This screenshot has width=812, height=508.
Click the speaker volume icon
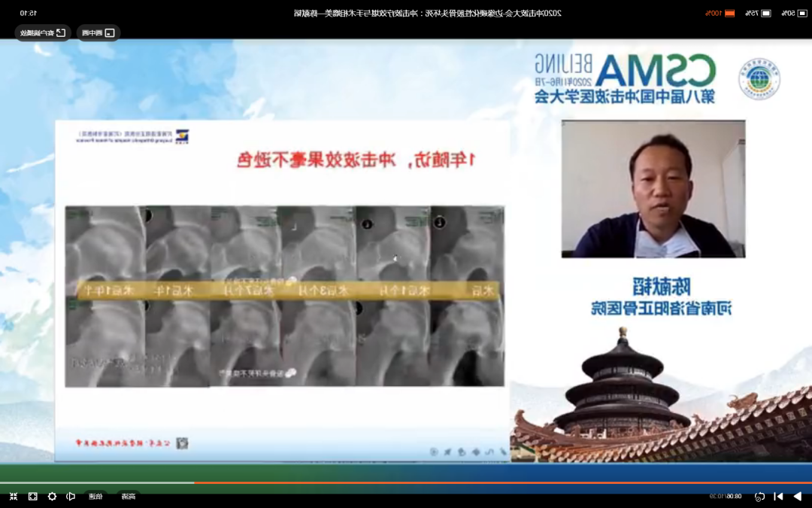pyautogui.click(x=71, y=496)
